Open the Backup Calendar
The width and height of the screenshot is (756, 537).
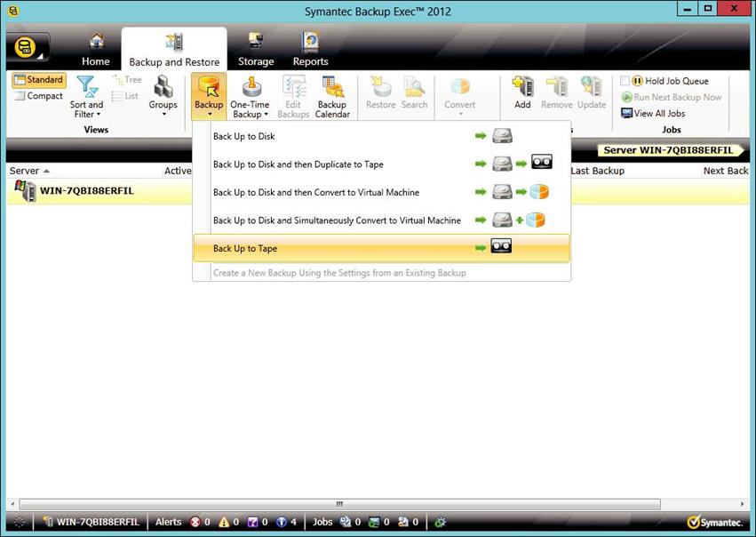pos(332,97)
